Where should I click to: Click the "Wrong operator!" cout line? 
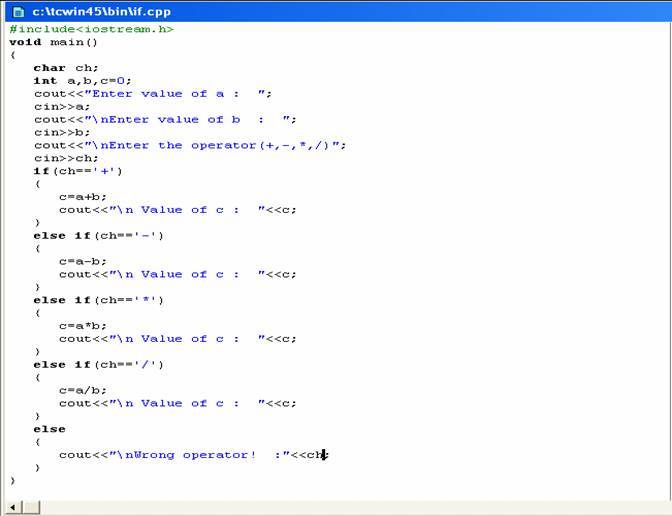(x=194, y=455)
